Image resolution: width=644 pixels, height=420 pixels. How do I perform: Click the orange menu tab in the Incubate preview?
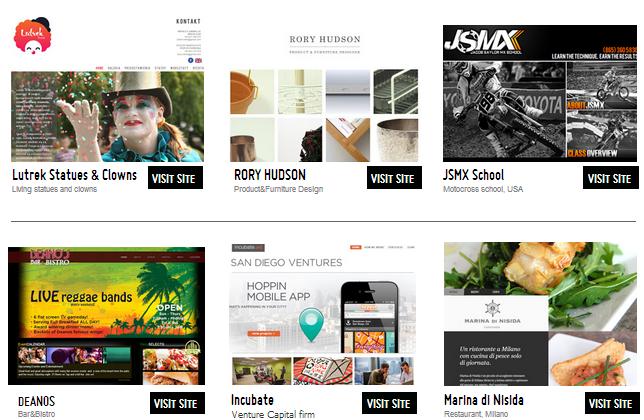[x=355, y=247]
